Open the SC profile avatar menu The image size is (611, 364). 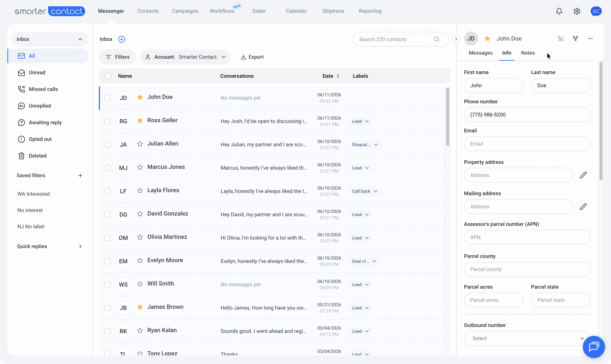(x=596, y=11)
